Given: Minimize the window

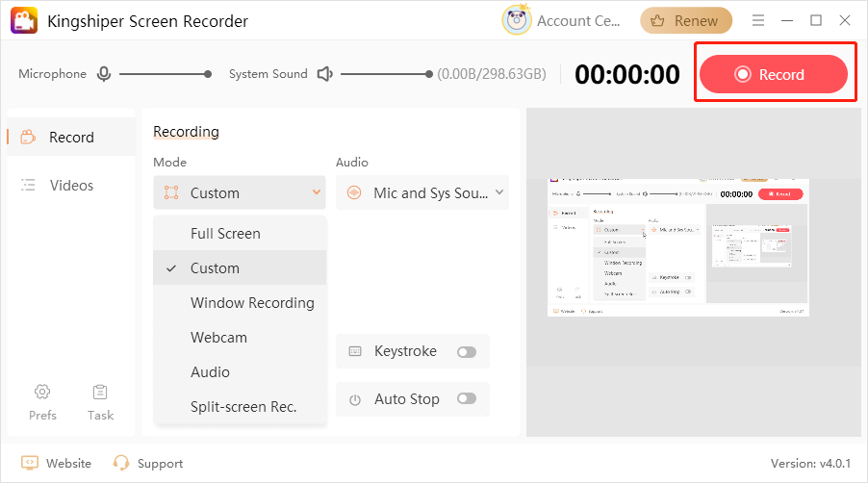Looking at the screenshot, I should pos(786,20).
